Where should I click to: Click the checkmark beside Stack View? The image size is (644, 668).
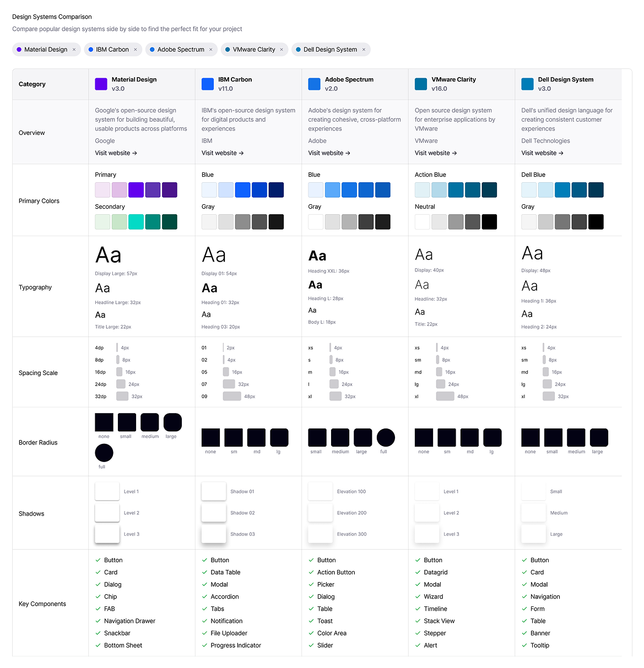418,621
